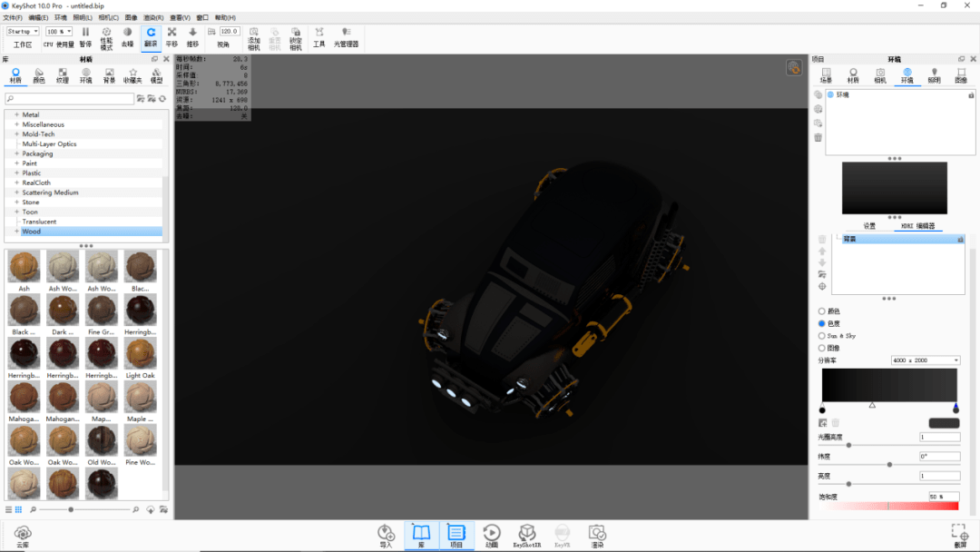This screenshot has width=980, height=552.
Task: Open the render (渲染) button in bottom bar
Action: pyautogui.click(x=596, y=534)
